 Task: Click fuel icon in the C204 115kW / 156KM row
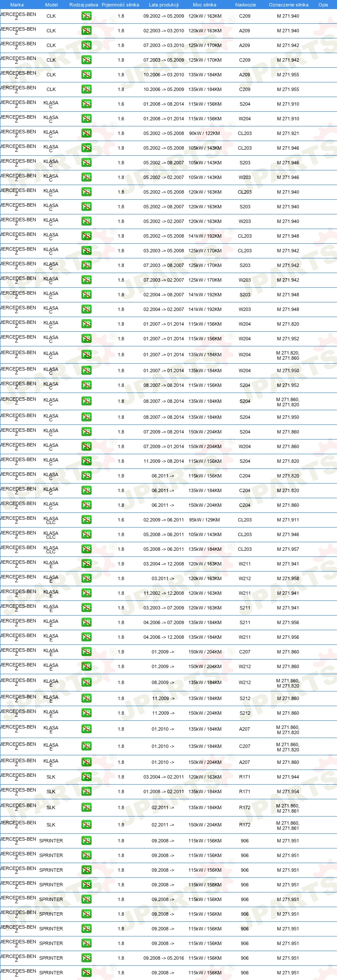click(x=87, y=476)
